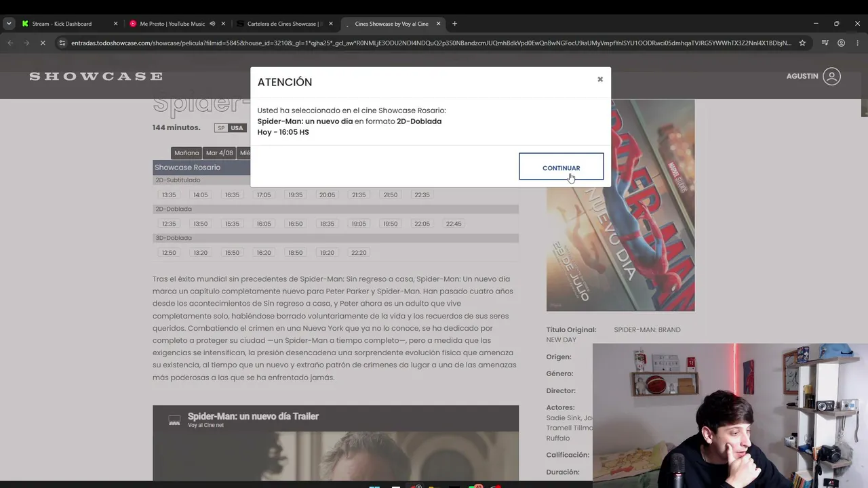This screenshot has width=868, height=488.
Task: Select the 12:50 3D-Doblada showtime
Action: pos(169,253)
